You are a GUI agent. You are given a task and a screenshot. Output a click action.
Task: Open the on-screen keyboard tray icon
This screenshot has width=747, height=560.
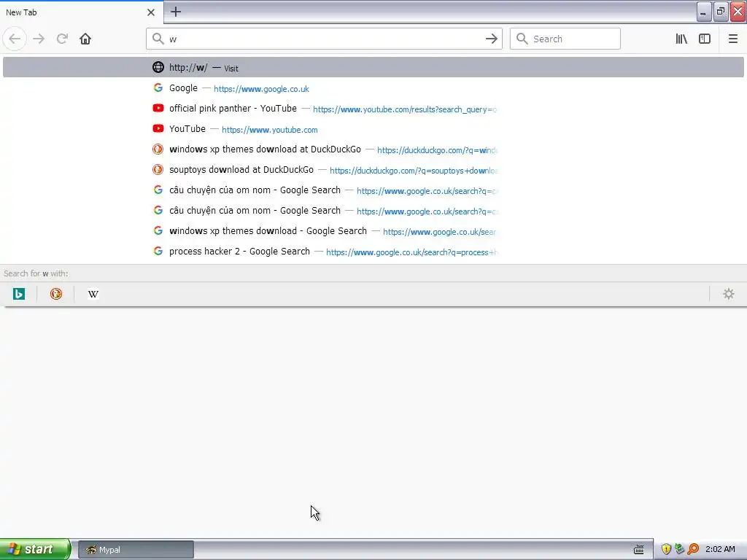pyautogui.click(x=639, y=550)
